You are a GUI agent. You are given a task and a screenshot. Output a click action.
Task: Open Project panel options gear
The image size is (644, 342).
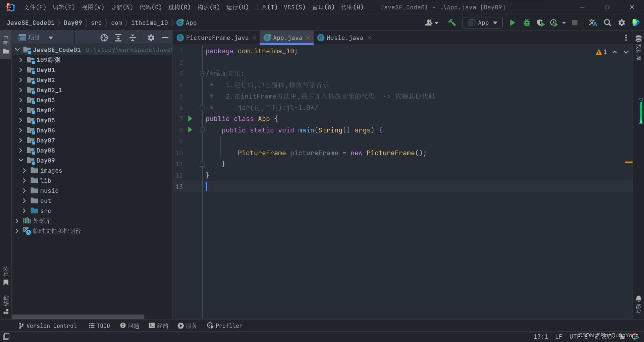point(151,38)
